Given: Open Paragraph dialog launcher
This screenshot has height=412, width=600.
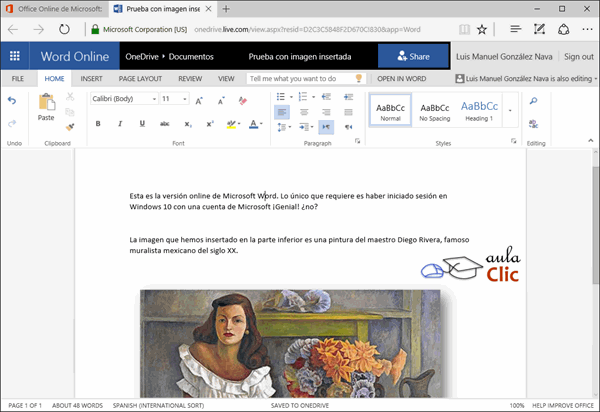Looking at the screenshot, I should (x=358, y=141).
